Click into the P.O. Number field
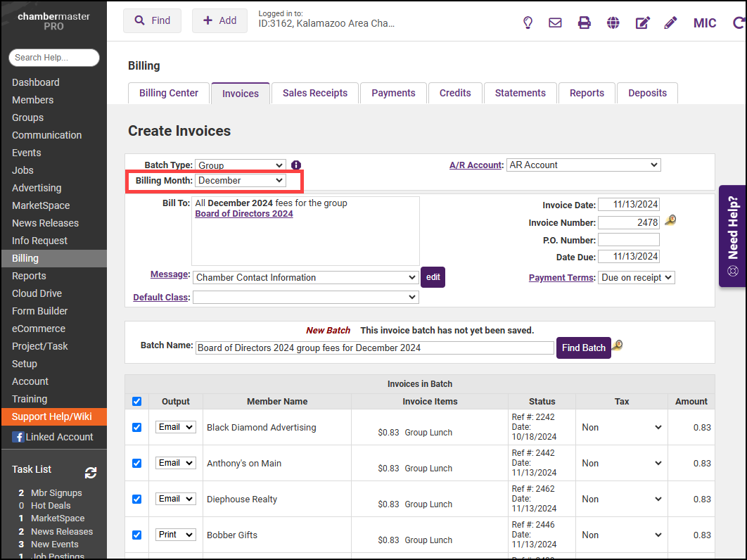The height and width of the screenshot is (560, 747). tap(628, 240)
